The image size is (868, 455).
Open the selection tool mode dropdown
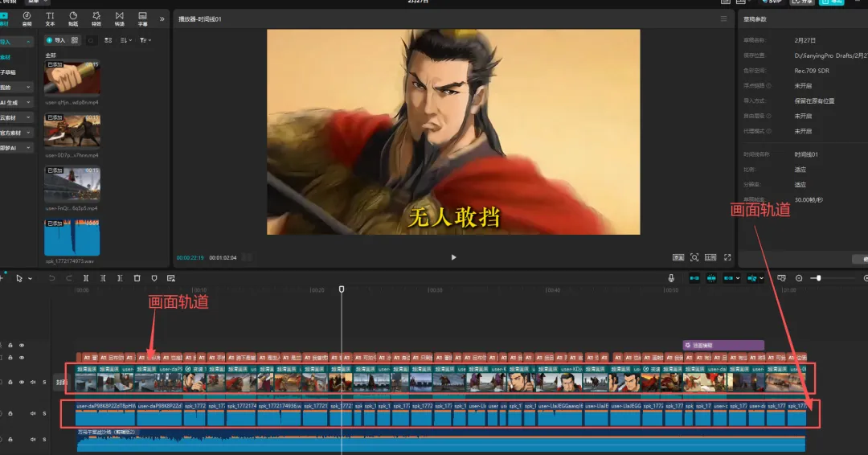[30, 278]
